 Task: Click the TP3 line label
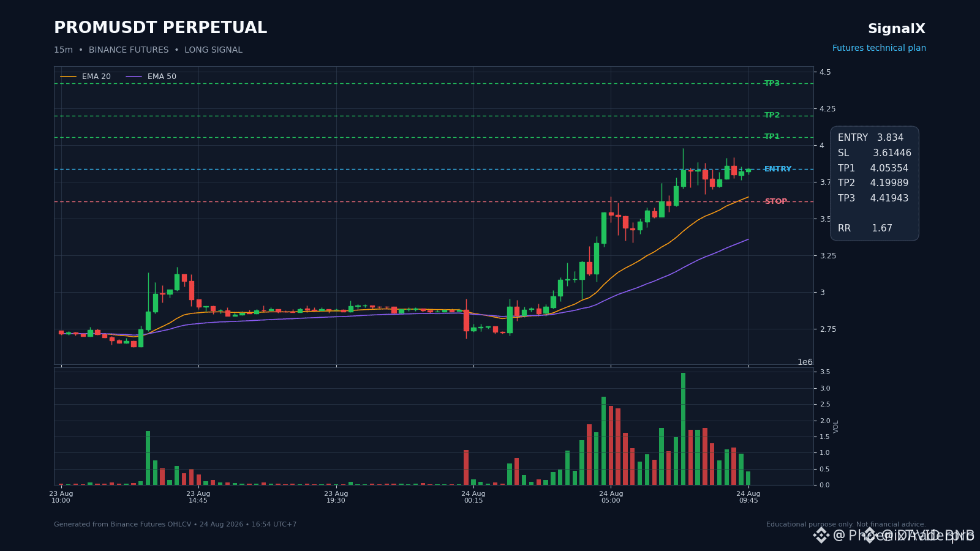coord(772,83)
